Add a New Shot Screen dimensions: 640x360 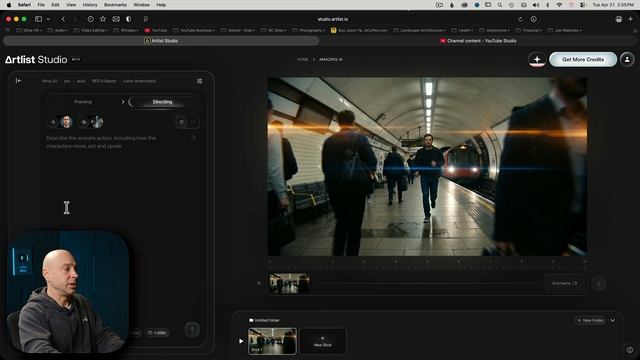click(x=322, y=341)
